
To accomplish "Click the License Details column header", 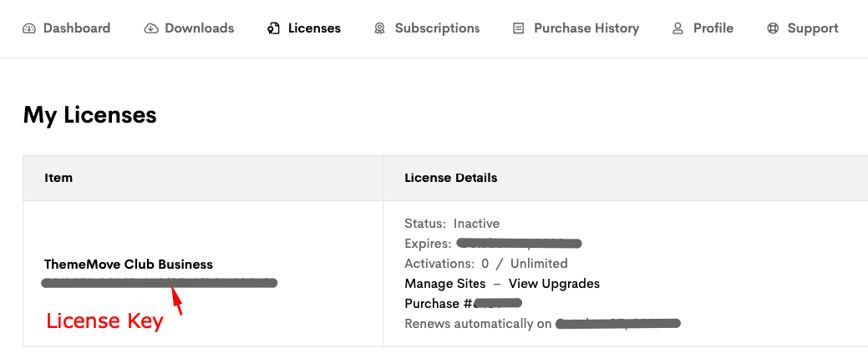I will coord(451,178).
